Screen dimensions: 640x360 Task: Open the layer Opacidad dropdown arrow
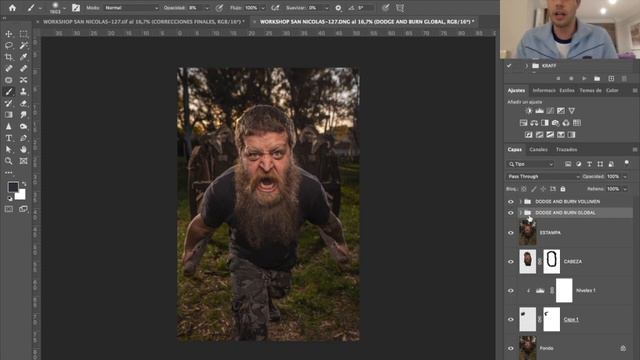625,176
